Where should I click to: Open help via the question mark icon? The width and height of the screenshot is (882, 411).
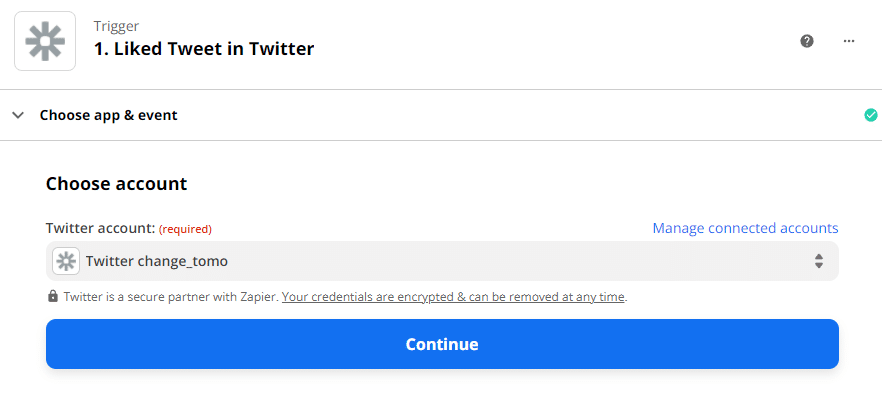click(807, 41)
